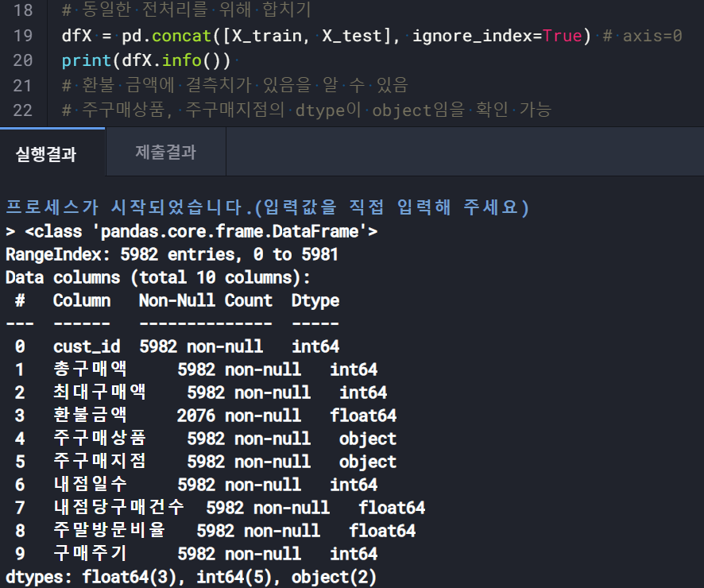Viewport: 704px width, 588px height.
Task: Click the comment '동일한 전처리를 위해 합치기'
Action: (x=186, y=10)
